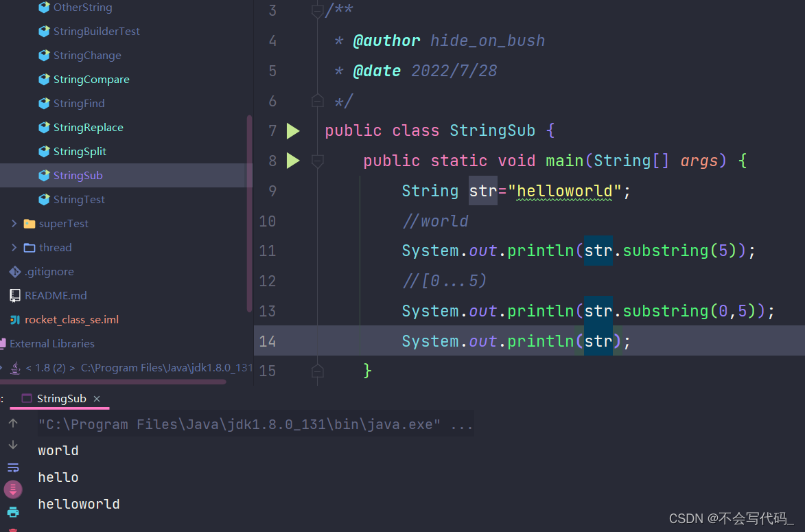This screenshot has height=532, width=805.
Task: Toggle scroll to end in console
Action: pos(13,489)
